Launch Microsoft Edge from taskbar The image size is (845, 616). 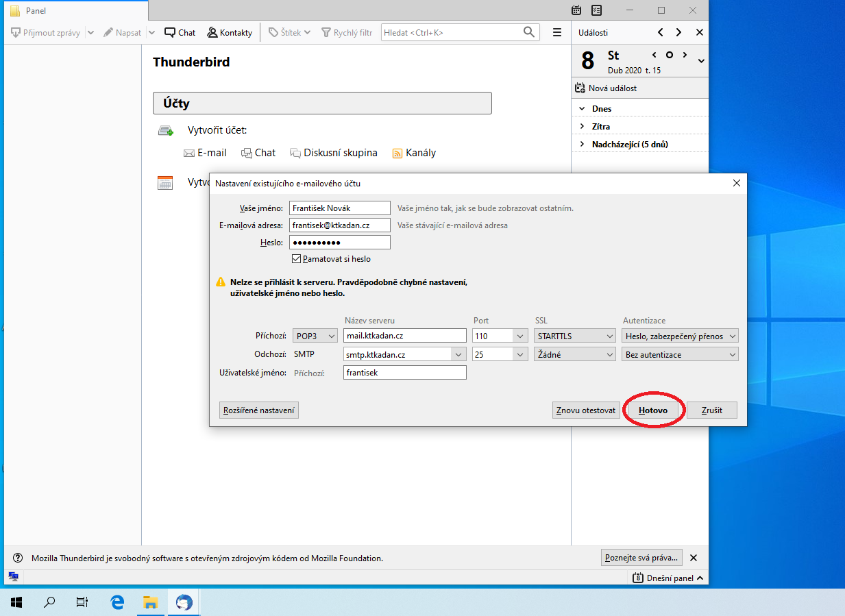coord(117,602)
